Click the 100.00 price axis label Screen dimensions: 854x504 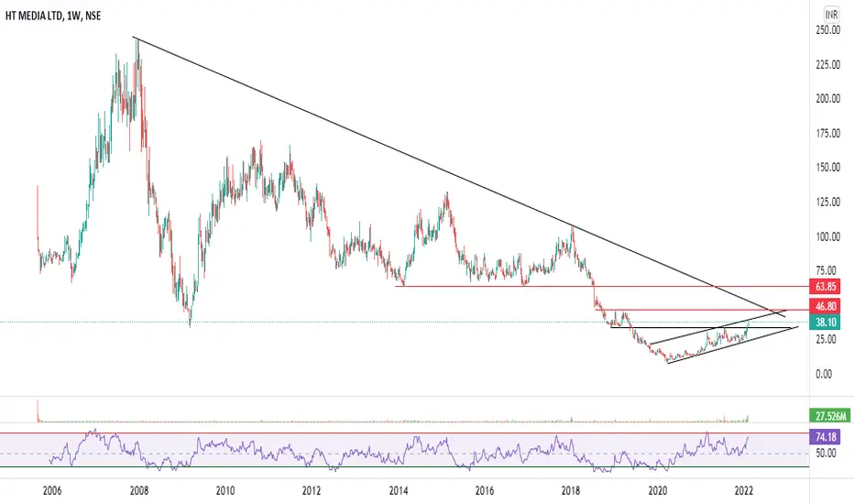point(827,236)
